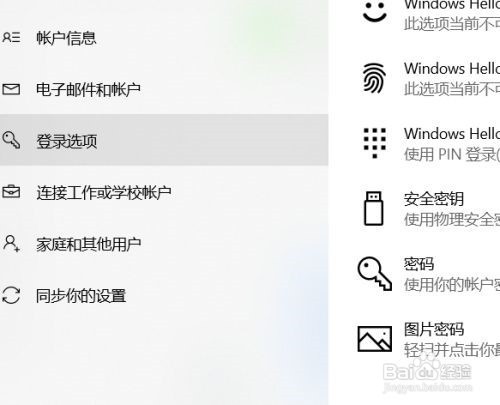Click the large password key icon
500x405 pixels.
[375, 273]
